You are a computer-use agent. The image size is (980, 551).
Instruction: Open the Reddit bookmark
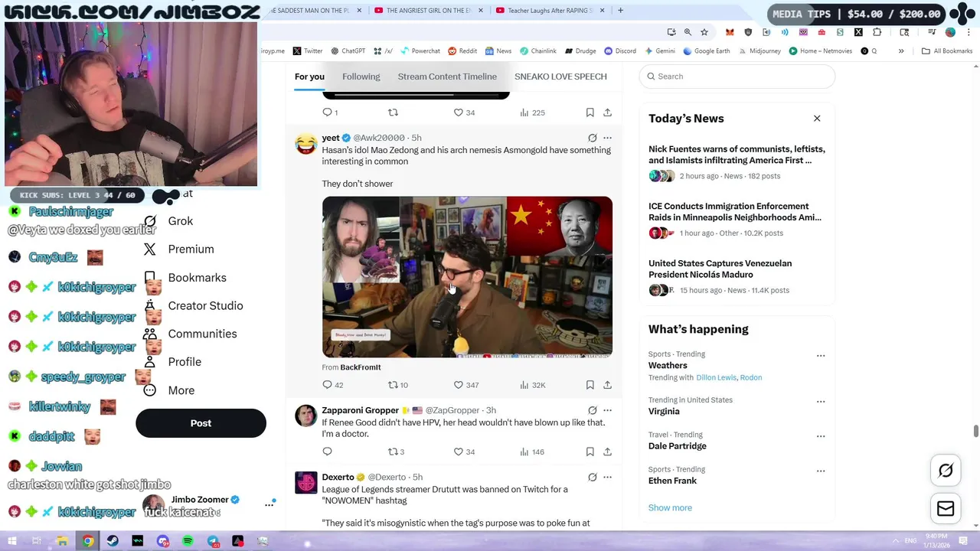point(462,51)
